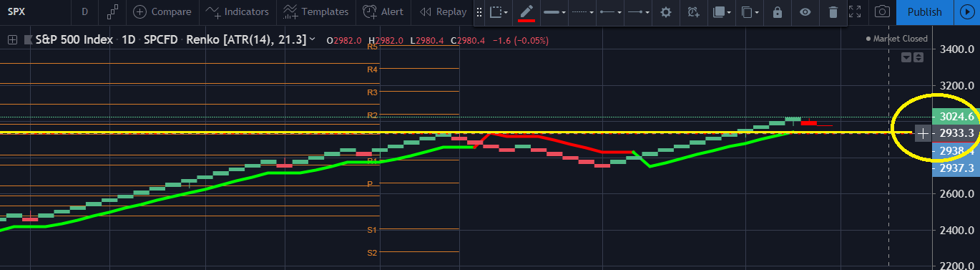Screen dimensions: 980x270
Task: Open the line thickness dropdown
Action: [554, 12]
